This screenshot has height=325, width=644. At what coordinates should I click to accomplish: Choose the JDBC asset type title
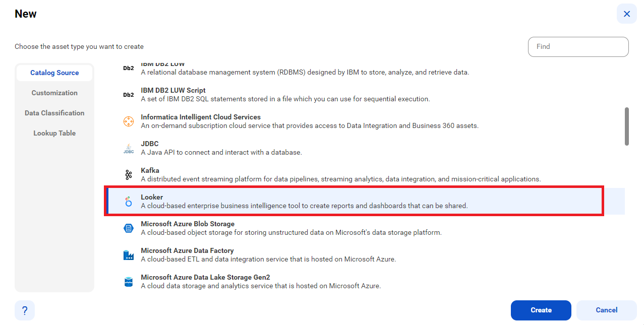tap(150, 144)
